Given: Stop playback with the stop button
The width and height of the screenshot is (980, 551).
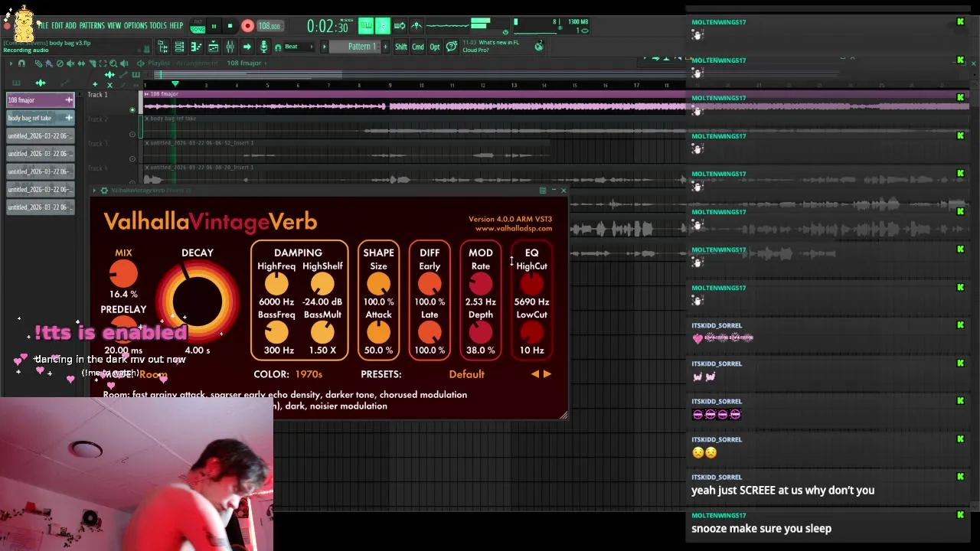Looking at the screenshot, I should [230, 26].
